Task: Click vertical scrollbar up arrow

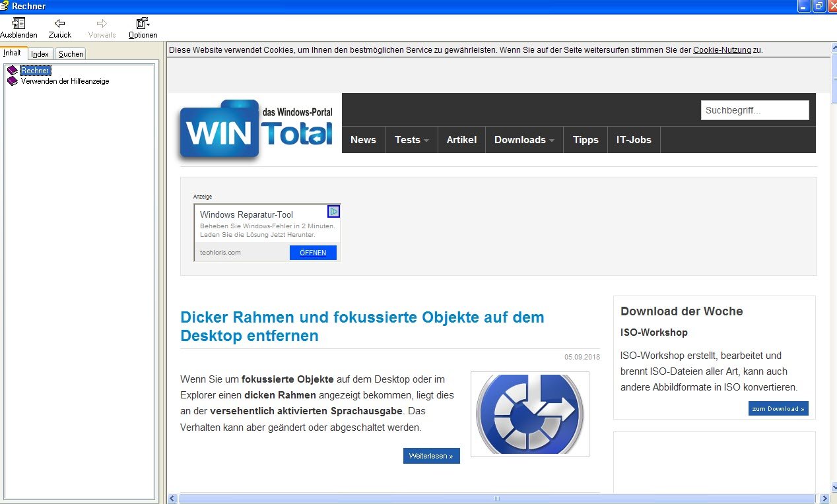Action: 834,49
